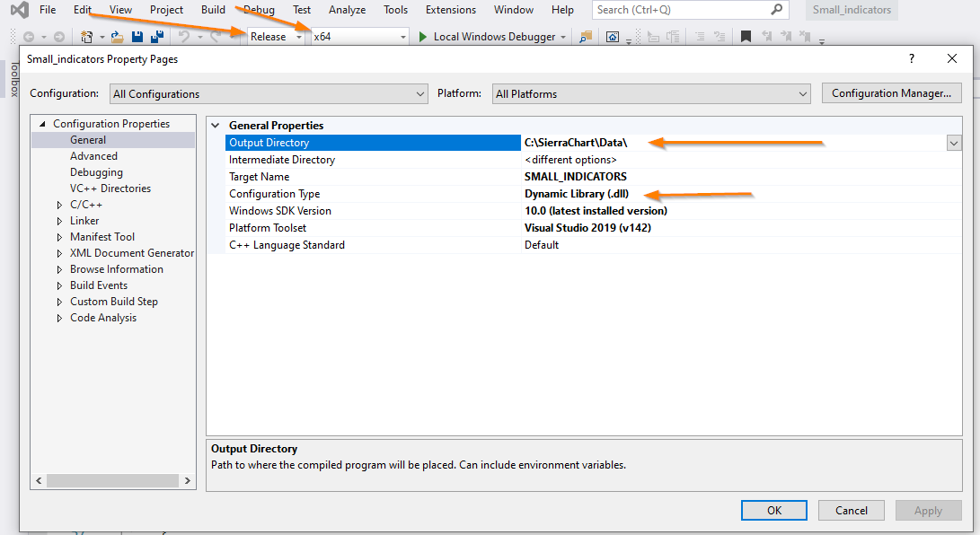
Task: Select the Debugging tree item
Action: click(x=96, y=172)
